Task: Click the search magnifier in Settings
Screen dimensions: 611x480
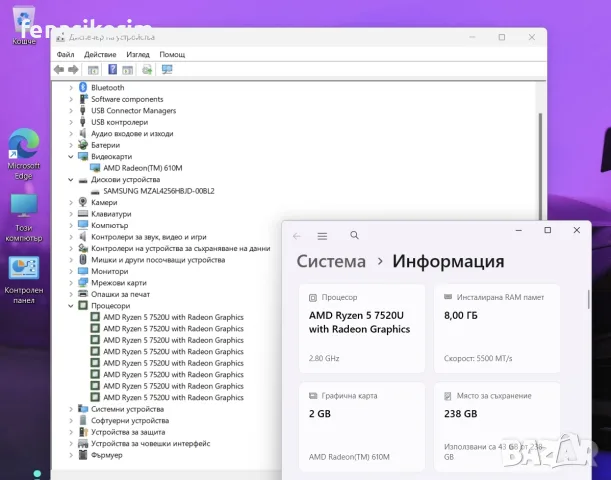Action: click(x=354, y=235)
